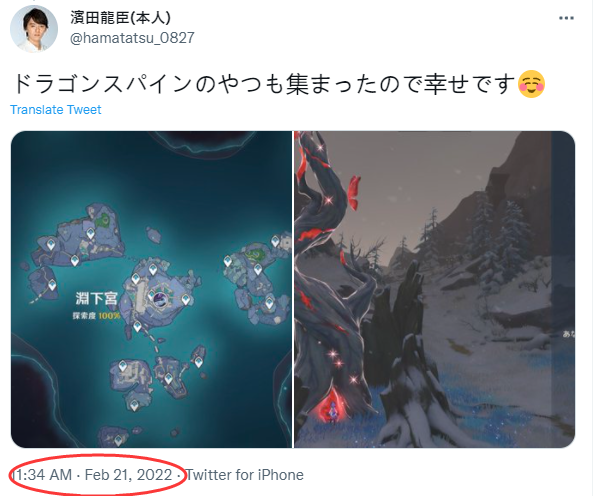Open the @hamatatsu_0827 handle link
The height and width of the screenshot is (496, 595).
pyautogui.click(x=132, y=38)
